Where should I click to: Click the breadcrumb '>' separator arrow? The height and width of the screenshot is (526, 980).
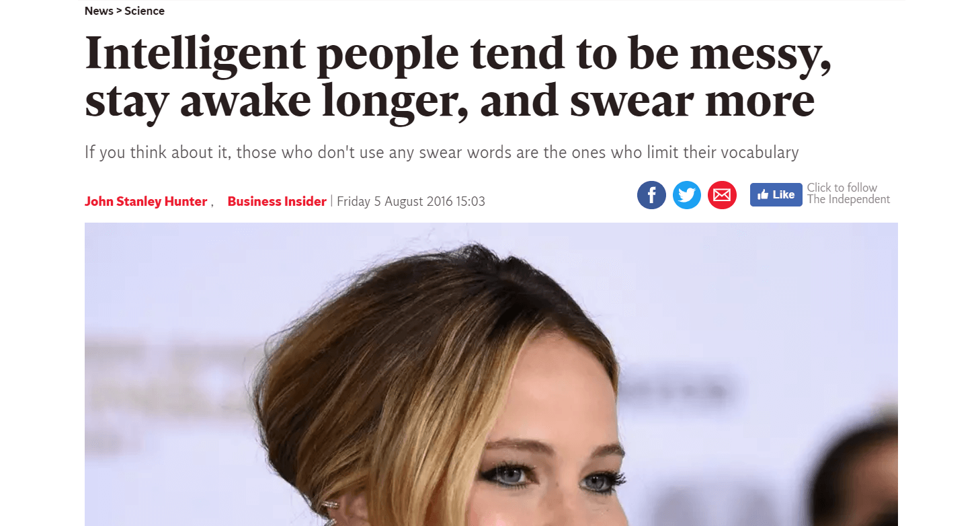pos(119,11)
